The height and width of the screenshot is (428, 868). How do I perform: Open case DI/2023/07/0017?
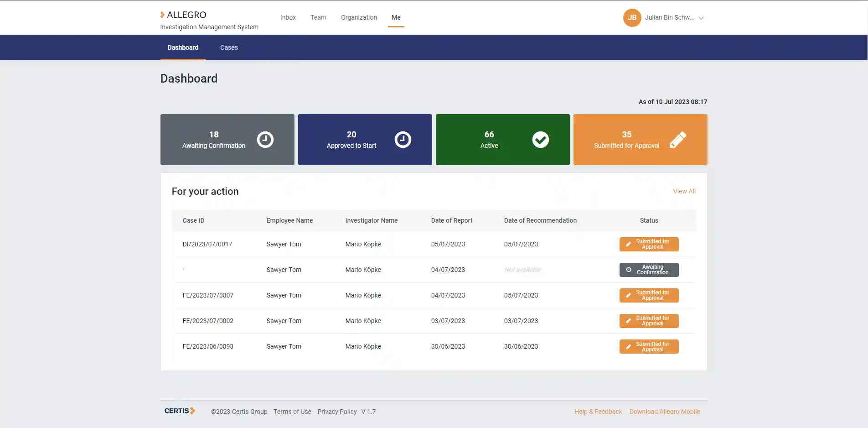[207, 244]
